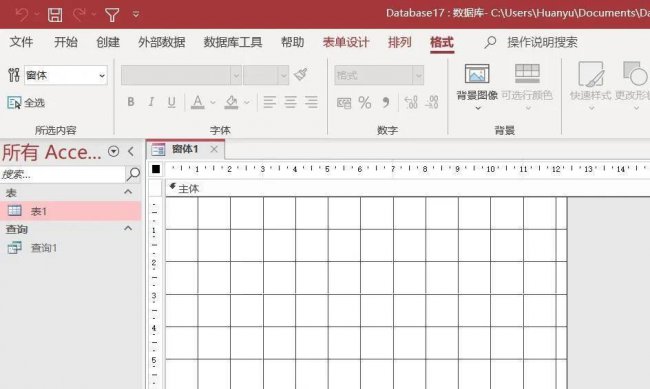Select 表1 in the navigation pane
650x389 pixels.
70,211
